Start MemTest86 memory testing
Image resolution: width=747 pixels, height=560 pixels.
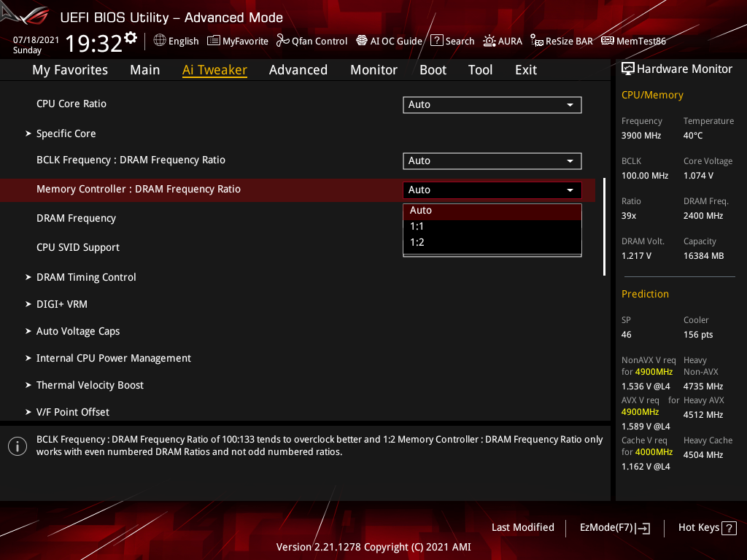pyautogui.click(x=633, y=41)
